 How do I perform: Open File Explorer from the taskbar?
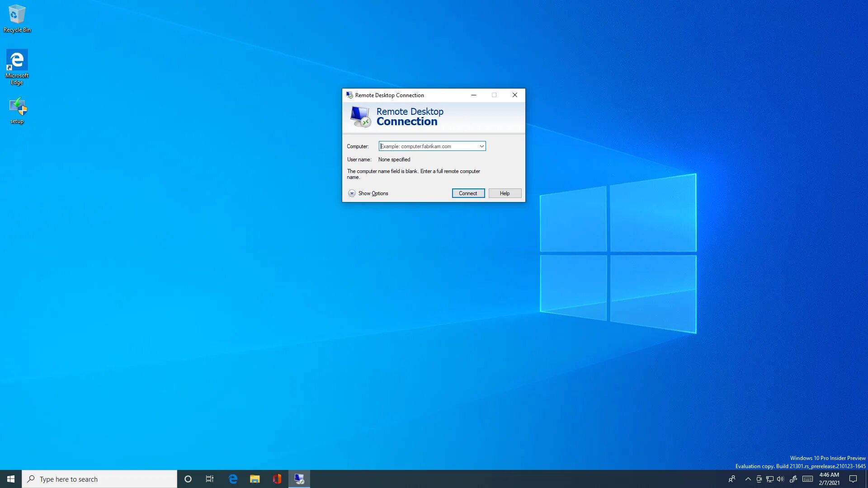point(255,479)
